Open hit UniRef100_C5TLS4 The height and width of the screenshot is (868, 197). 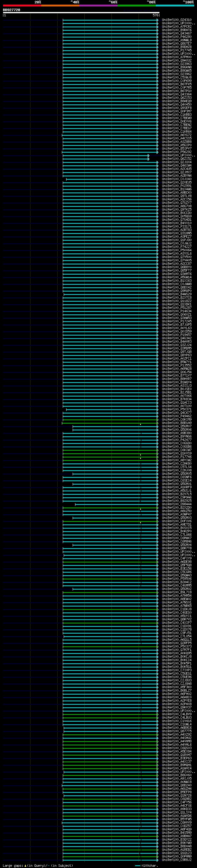[x=177, y=467]
